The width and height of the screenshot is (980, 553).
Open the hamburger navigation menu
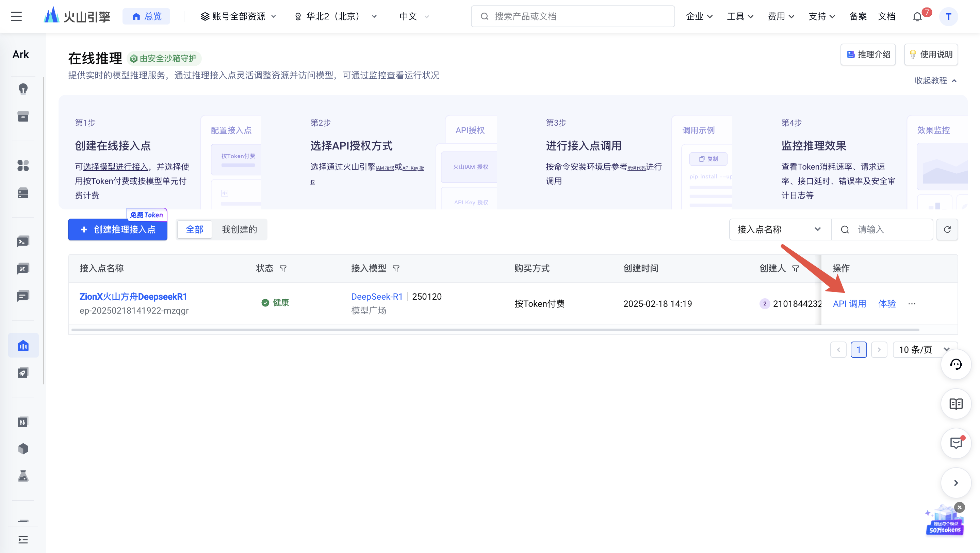(16, 16)
